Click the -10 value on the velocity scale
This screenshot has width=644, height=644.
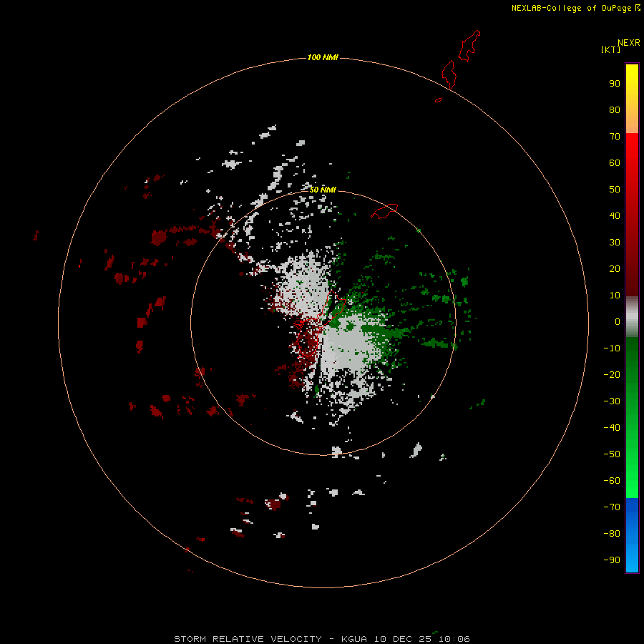pos(612,348)
